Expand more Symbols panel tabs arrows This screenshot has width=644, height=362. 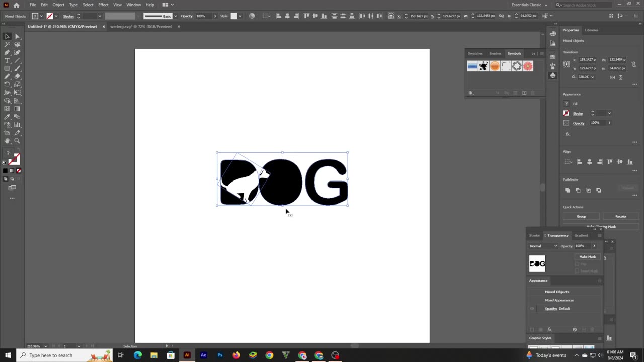click(534, 53)
